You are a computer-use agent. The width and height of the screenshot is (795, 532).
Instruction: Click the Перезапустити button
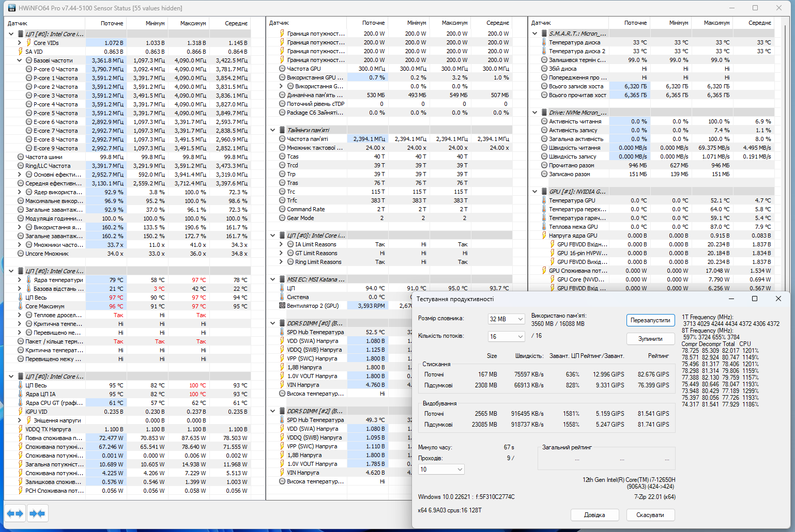[650, 320]
